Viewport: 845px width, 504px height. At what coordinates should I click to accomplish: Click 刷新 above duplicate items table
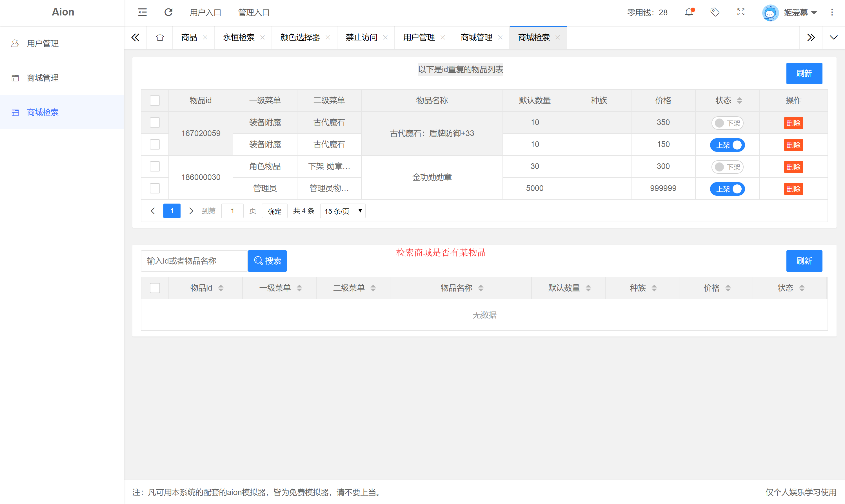804,73
